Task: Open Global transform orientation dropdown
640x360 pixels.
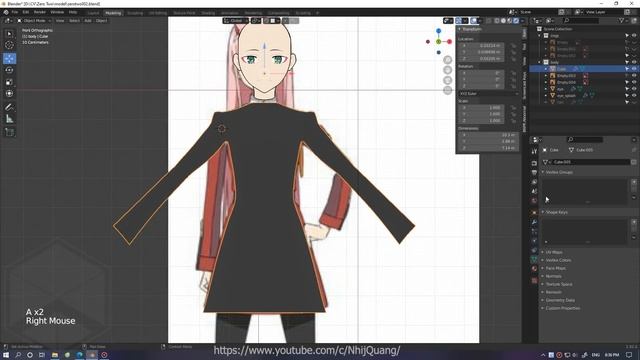Action: click(x=236, y=20)
